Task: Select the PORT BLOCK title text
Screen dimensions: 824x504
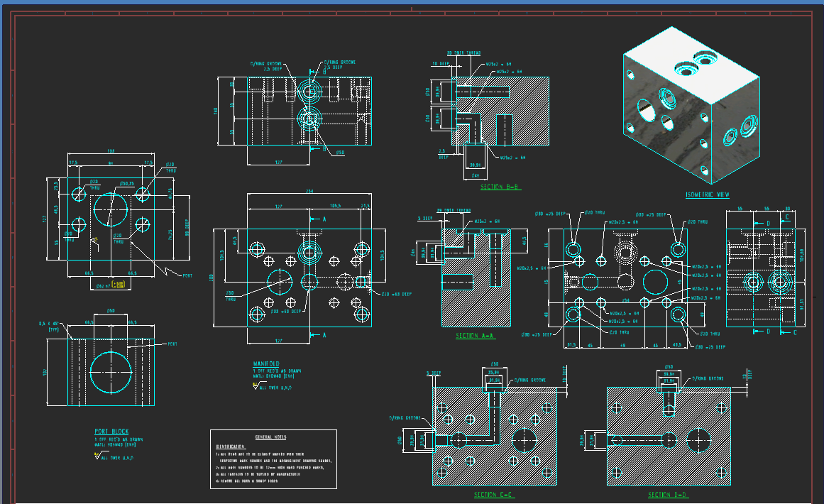Action: [x=110, y=432]
